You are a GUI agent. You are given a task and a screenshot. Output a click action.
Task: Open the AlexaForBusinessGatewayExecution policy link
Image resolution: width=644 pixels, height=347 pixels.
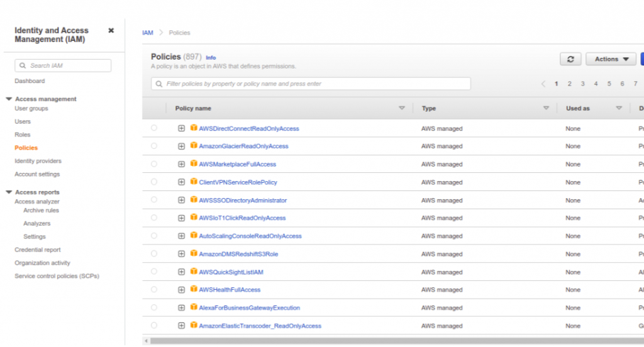249,308
